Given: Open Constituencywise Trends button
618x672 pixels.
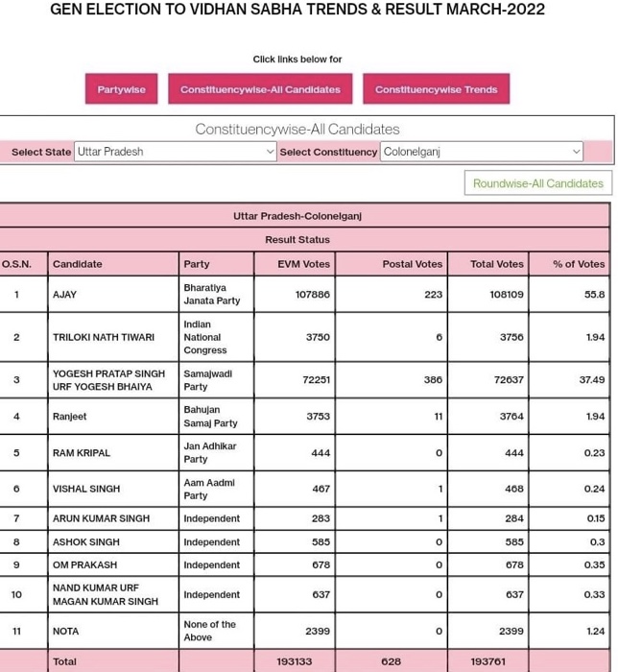Looking at the screenshot, I should [x=436, y=88].
